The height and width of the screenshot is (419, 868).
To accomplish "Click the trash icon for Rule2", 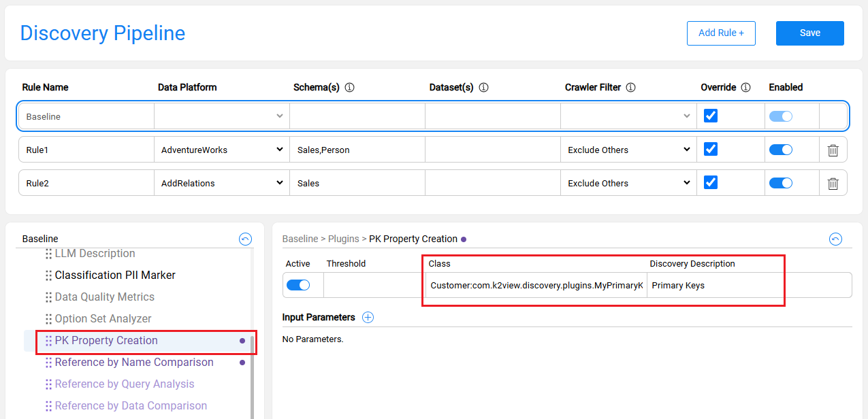I will click(833, 183).
